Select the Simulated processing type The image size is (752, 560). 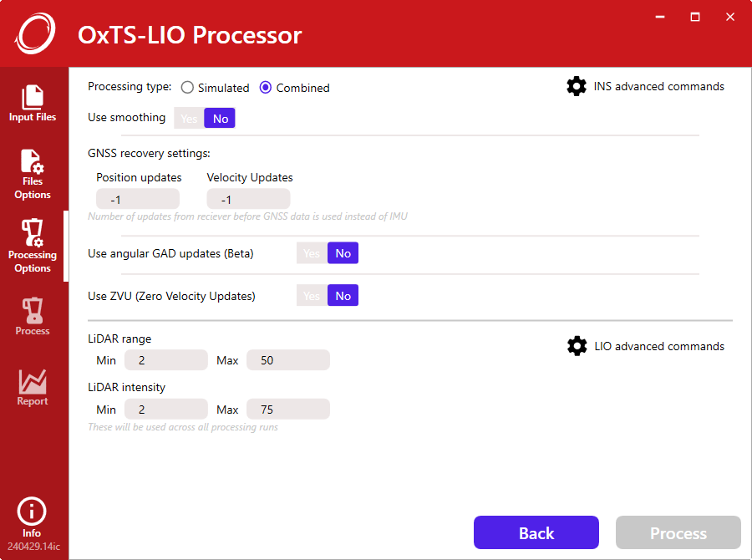(187, 87)
